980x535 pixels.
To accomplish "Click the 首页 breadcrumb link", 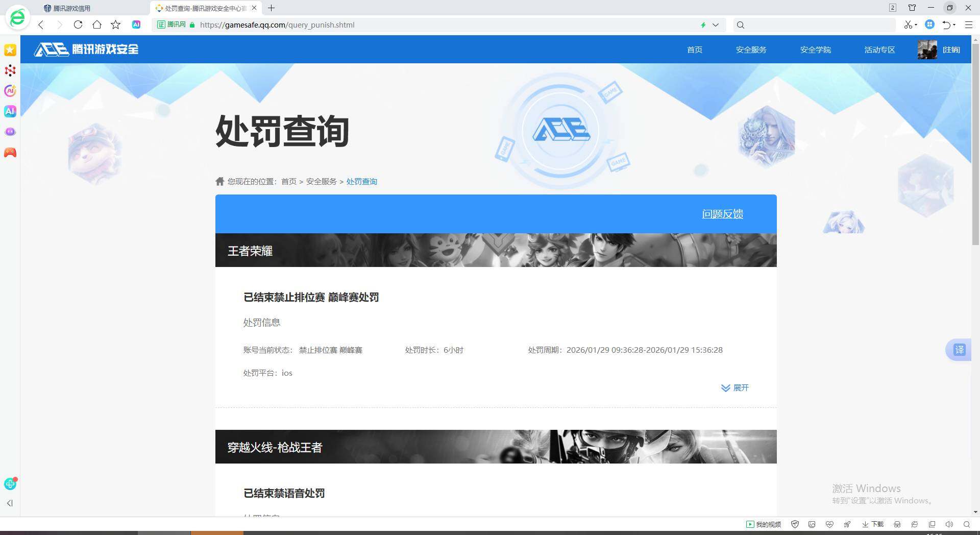I will [289, 181].
